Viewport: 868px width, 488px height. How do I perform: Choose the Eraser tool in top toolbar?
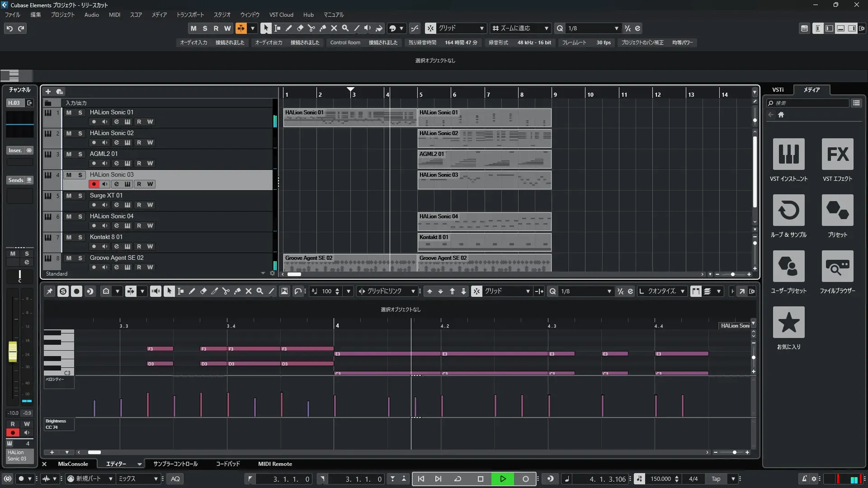tap(300, 28)
